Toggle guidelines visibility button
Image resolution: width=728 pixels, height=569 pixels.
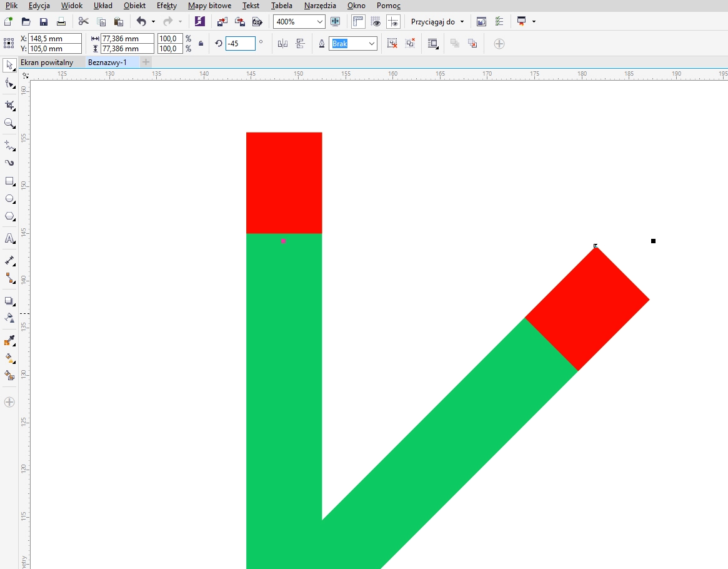pyautogui.click(x=393, y=22)
